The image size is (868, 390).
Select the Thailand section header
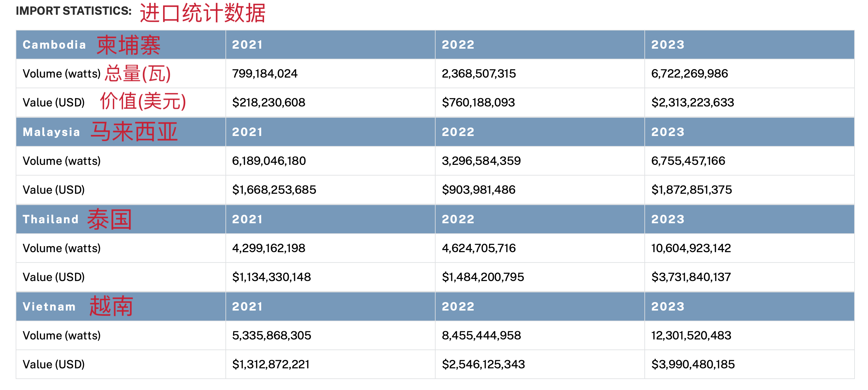[x=50, y=219]
